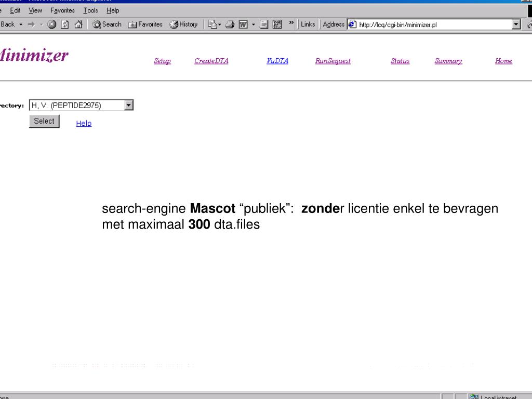Open the blue Help link

click(84, 124)
